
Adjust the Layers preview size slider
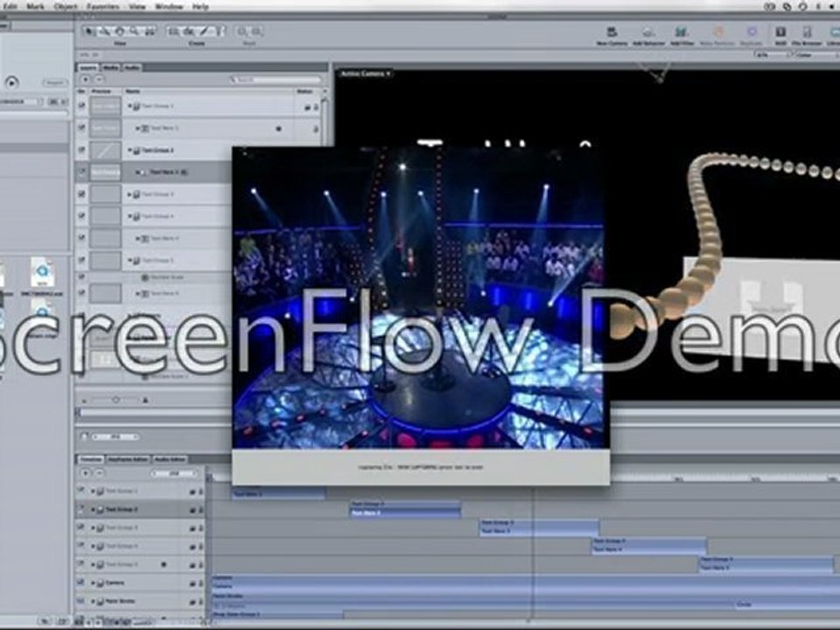[115, 400]
